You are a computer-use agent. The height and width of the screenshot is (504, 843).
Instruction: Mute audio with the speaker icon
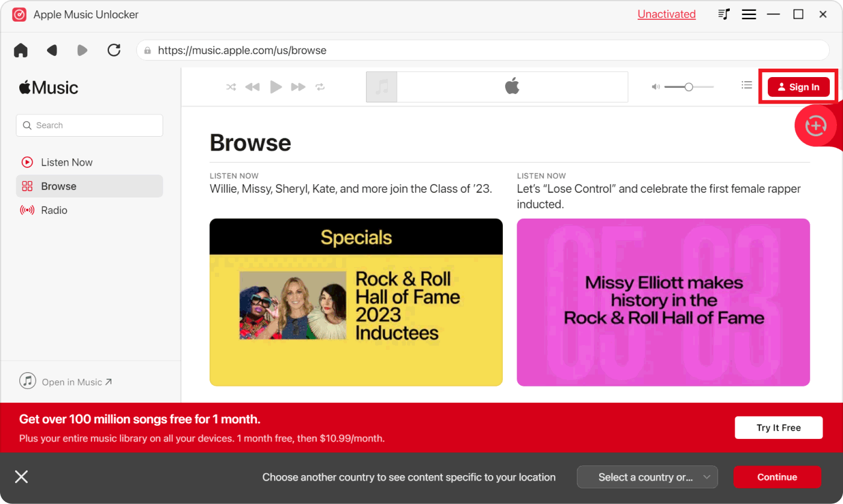tap(656, 87)
